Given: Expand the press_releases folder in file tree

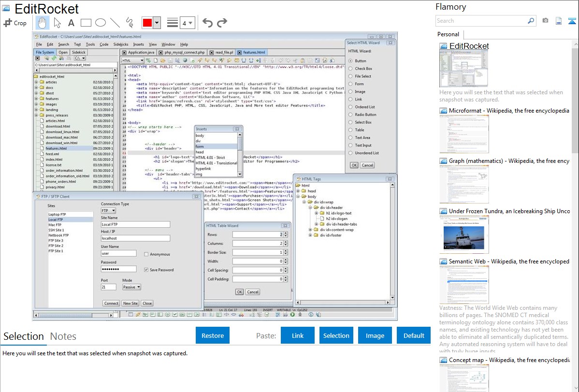Looking at the screenshot, I should click(36, 115).
